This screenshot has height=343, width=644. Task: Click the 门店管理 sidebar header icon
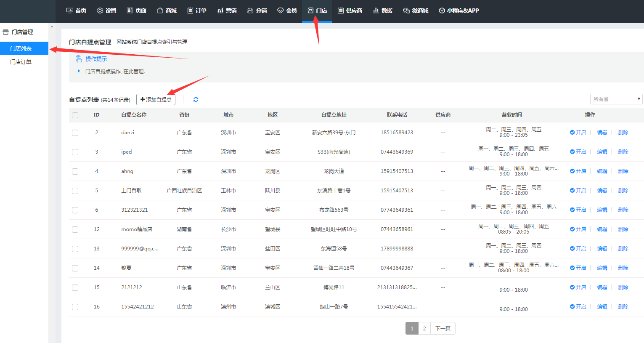(x=6, y=32)
